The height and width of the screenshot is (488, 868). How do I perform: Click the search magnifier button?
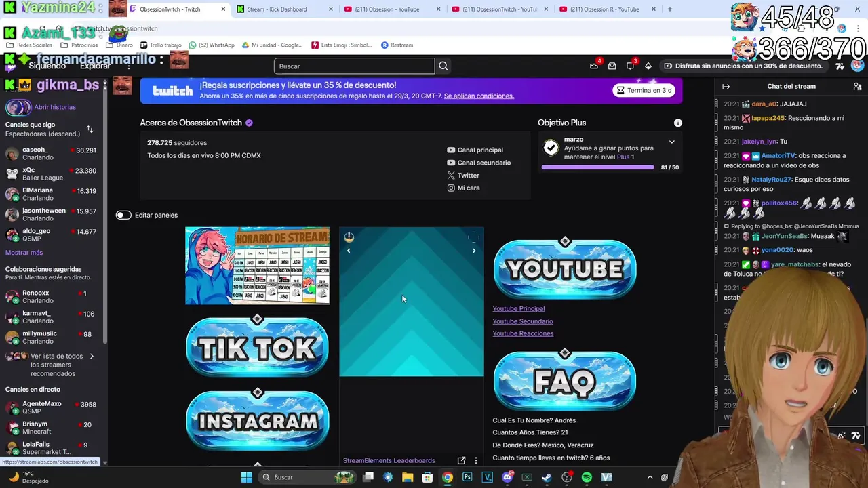[x=443, y=66]
